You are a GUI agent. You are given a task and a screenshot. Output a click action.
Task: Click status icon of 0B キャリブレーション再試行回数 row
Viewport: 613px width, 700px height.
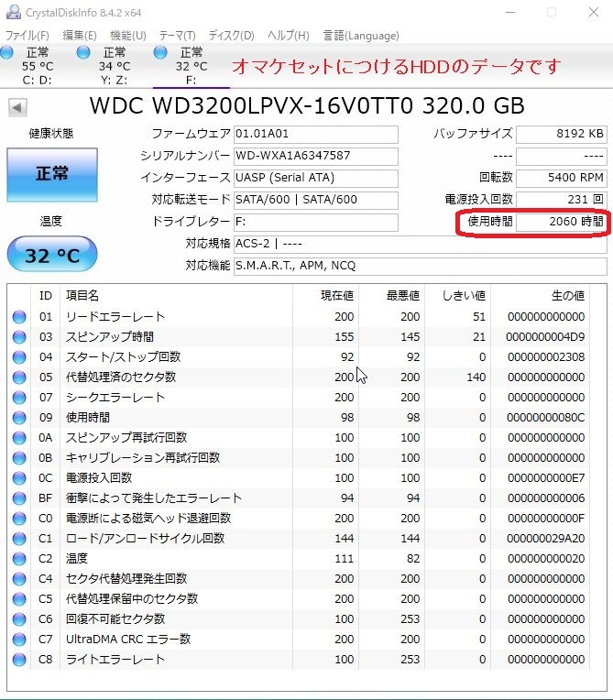(19, 458)
